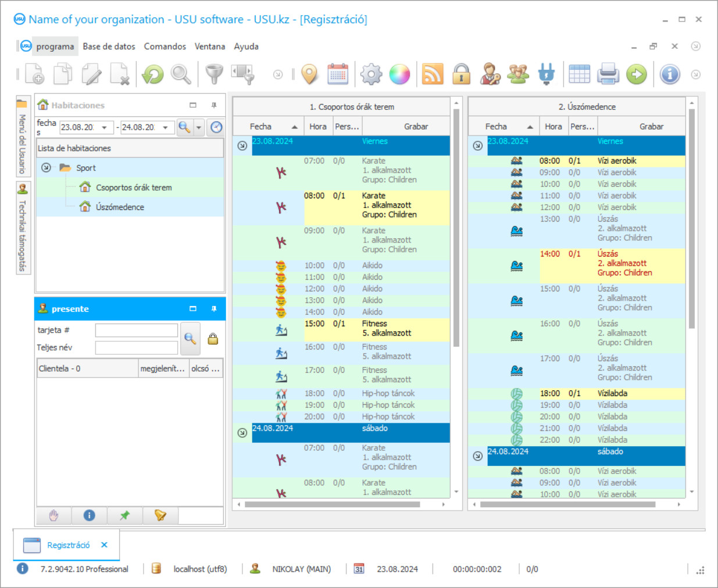
Task: Open toolbar overflow arrow after filter icons
Action: (278, 74)
